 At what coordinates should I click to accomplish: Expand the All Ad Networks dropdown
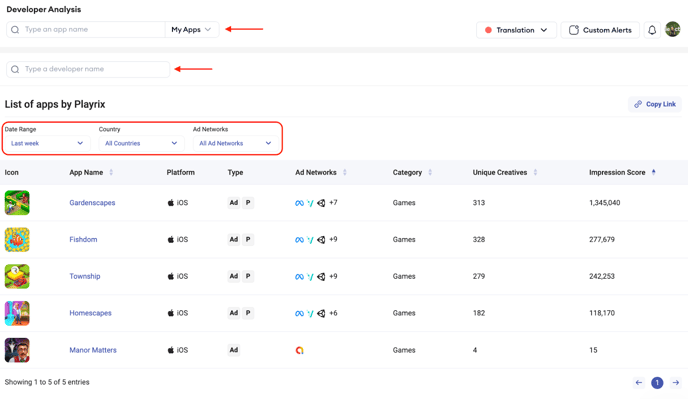(x=235, y=144)
